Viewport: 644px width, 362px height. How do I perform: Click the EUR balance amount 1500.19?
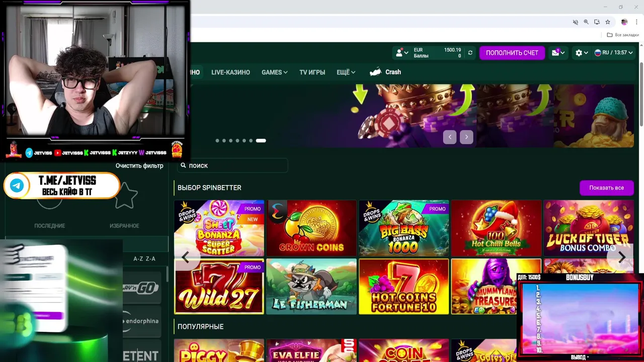(452, 50)
